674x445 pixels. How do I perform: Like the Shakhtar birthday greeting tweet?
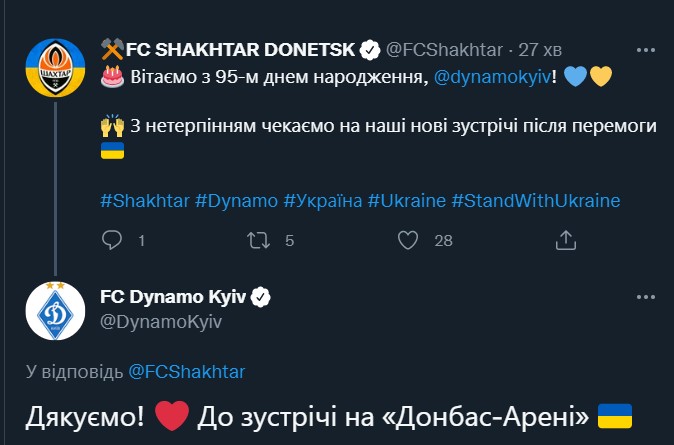click(x=407, y=240)
